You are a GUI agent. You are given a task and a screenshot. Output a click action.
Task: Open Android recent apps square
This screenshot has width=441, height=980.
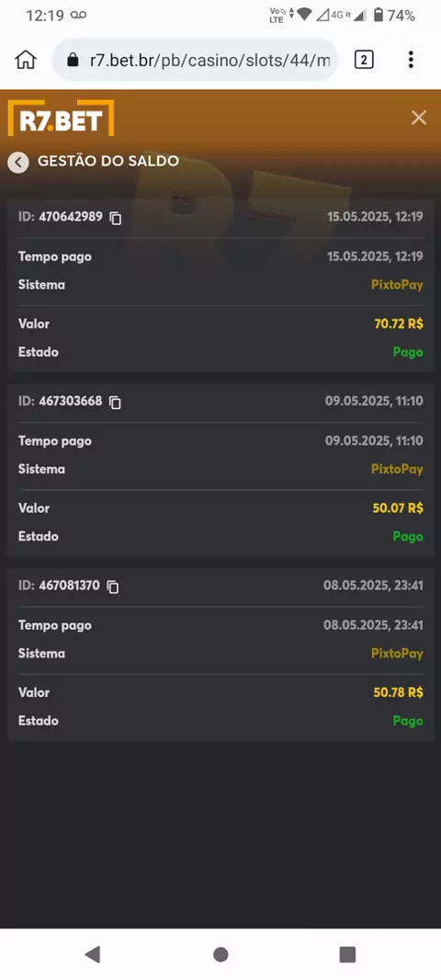click(347, 953)
